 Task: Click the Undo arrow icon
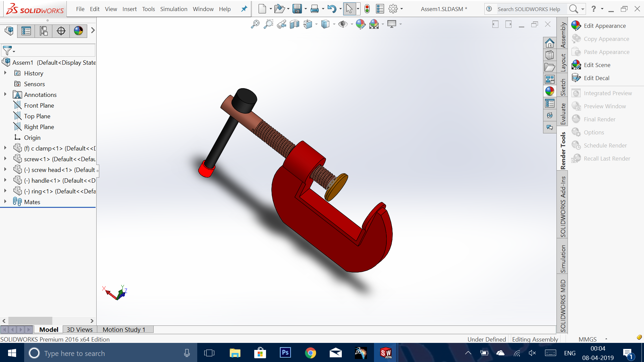tap(331, 9)
